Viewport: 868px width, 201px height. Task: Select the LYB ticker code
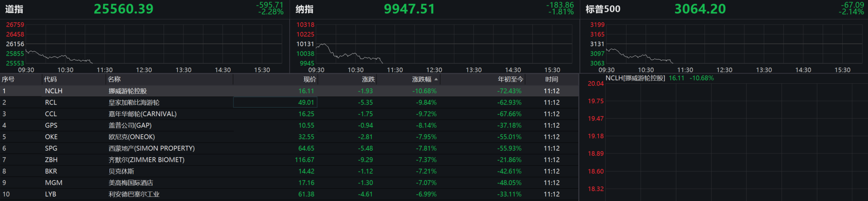[51, 194]
